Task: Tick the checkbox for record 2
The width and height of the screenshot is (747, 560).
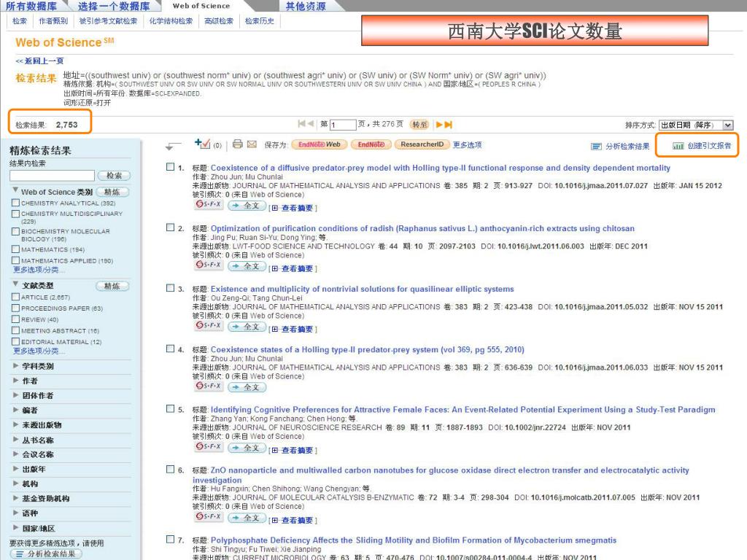Action: [170, 227]
